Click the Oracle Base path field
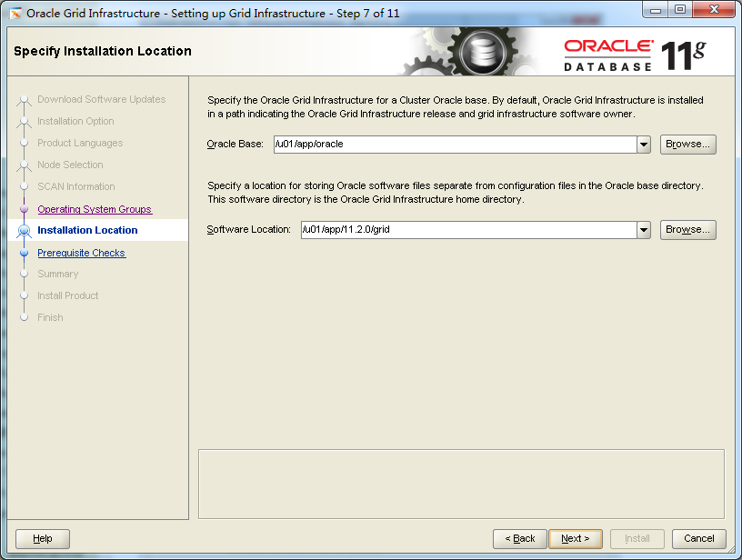This screenshot has height=560, width=742. tap(456, 145)
